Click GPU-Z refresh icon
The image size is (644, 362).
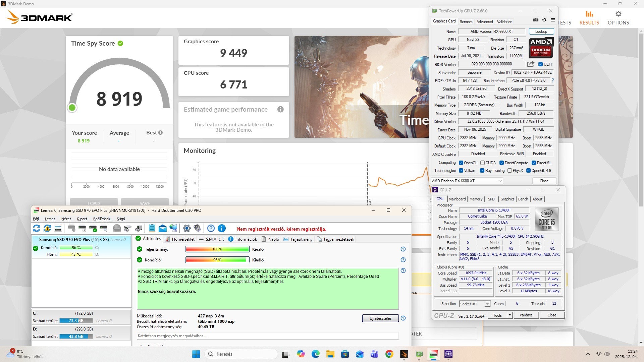coord(544,20)
